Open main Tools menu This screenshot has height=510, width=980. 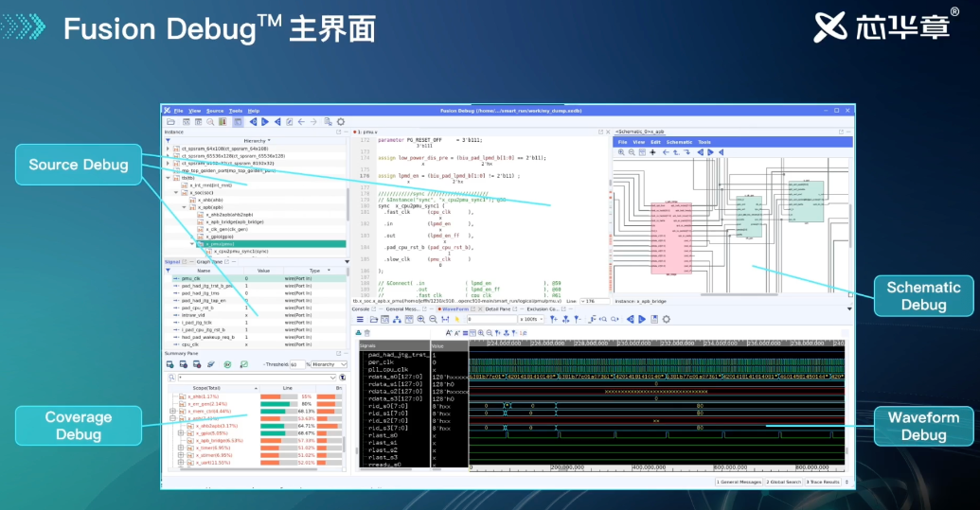point(236,111)
